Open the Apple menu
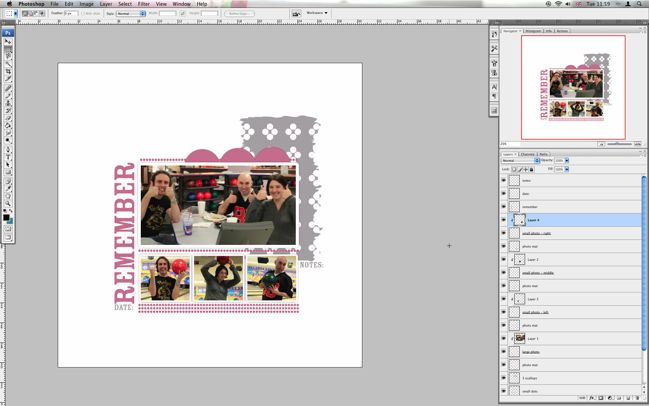This screenshot has width=649, height=406. [9, 4]
